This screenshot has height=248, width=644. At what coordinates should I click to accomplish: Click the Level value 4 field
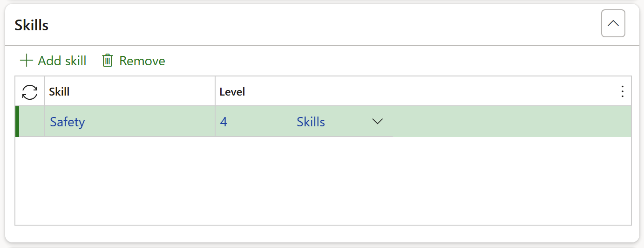(224, 122)
